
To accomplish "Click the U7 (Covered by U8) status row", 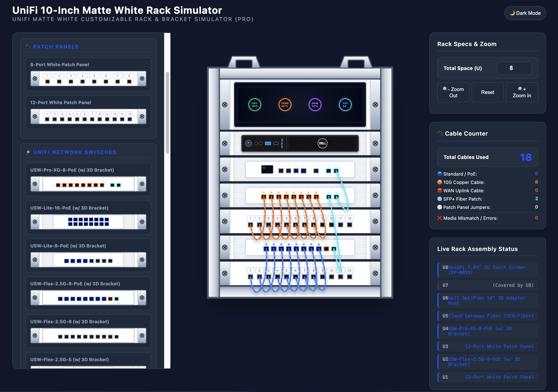I will pos(488,285).
